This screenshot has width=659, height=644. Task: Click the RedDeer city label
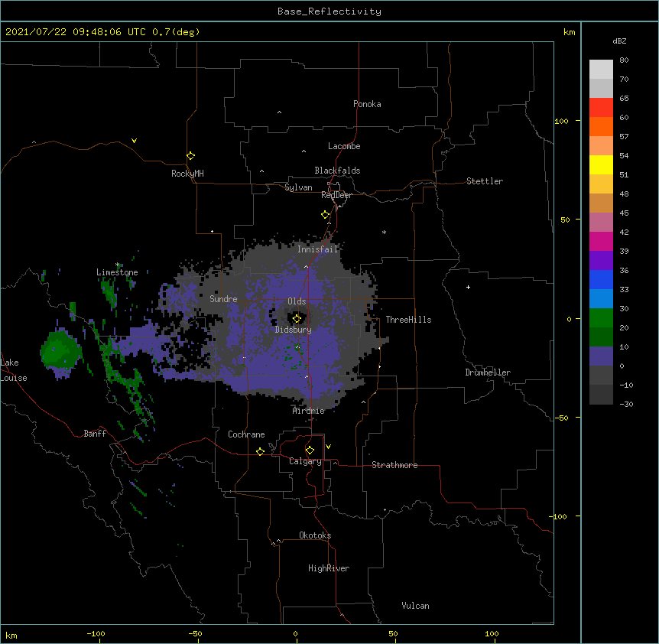click(x=336, y=195)
